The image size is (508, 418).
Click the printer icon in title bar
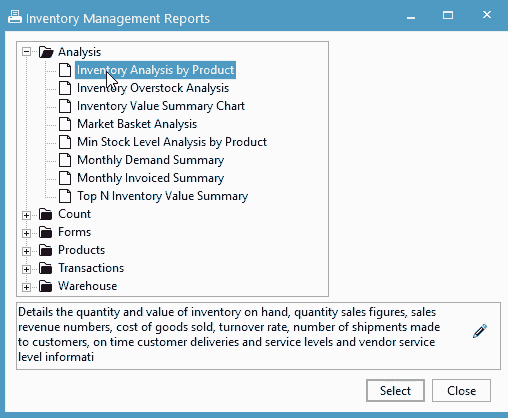[x=15, y=17]
